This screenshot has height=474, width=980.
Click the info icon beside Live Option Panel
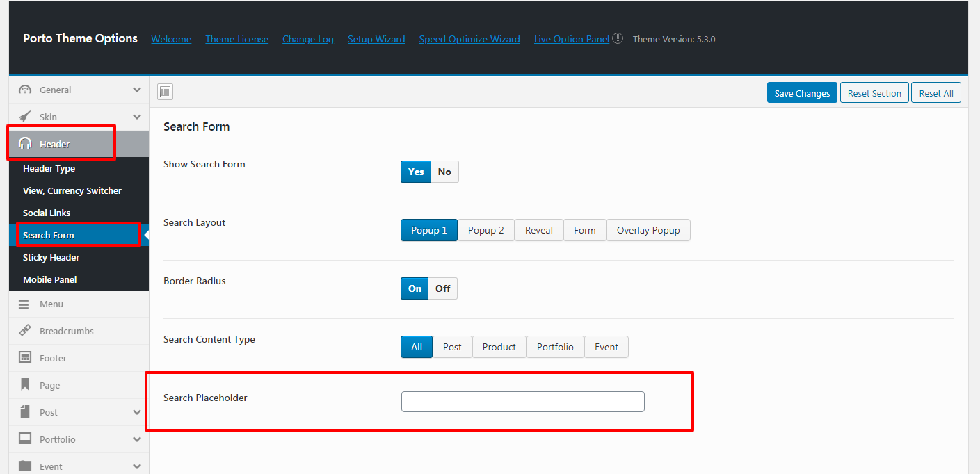(618, 39)
